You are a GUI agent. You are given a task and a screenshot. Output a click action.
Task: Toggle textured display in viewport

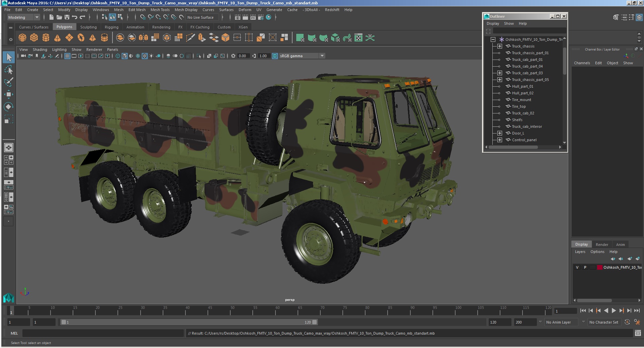[145, 56]
